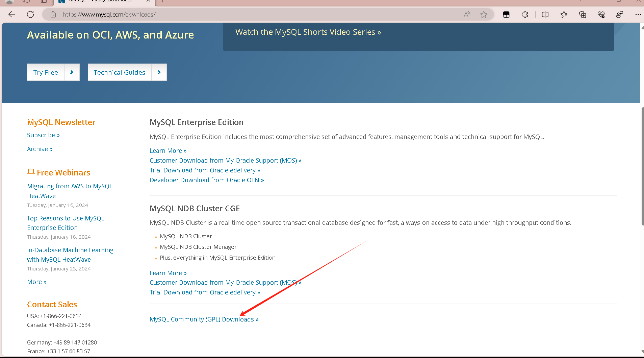The image size is (644, 358).
Task: Click 'Tuesday, January 16, 2024' date text
Action: pos(57,205)
